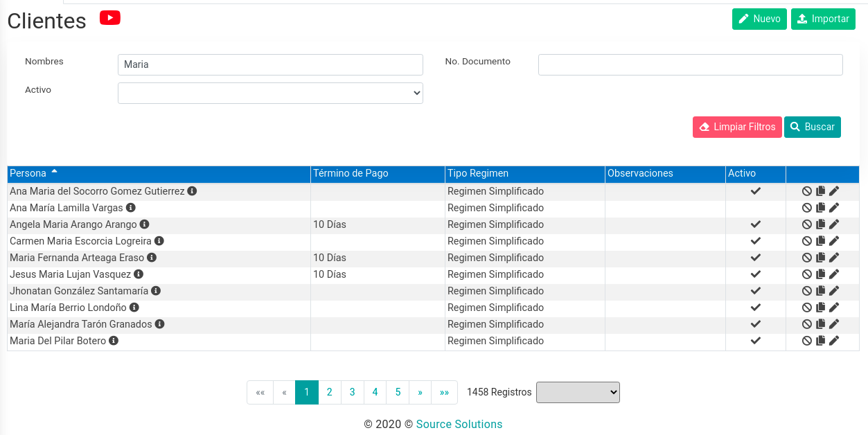Screen dimensions: 868x435
Task: Click the Buscar search button
Action: click(813, 127)
